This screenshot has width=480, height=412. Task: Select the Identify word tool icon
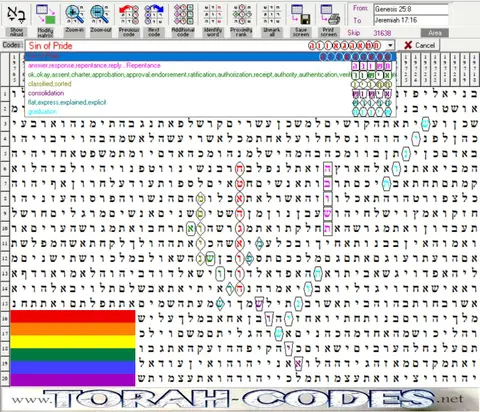(x=213, y=15)
